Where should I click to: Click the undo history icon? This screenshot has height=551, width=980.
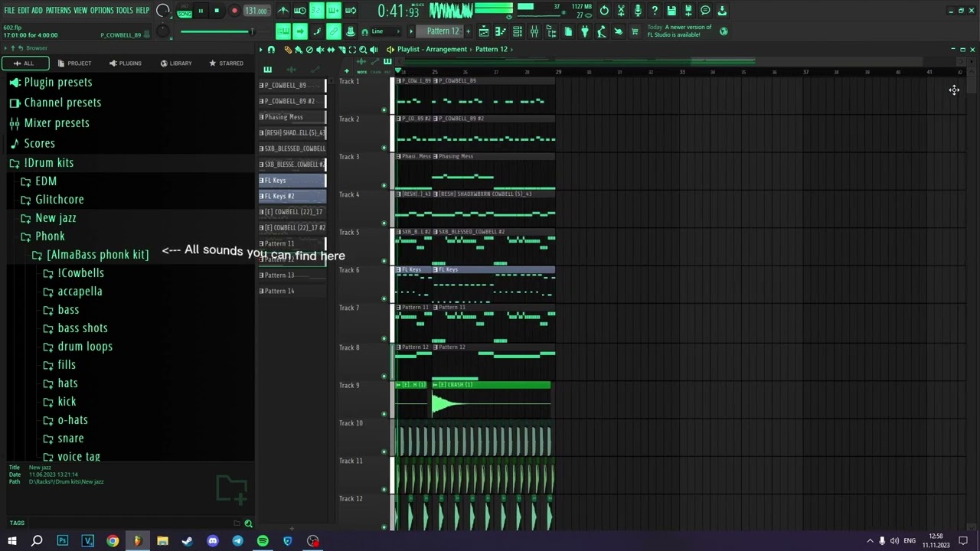click(604, 11)
